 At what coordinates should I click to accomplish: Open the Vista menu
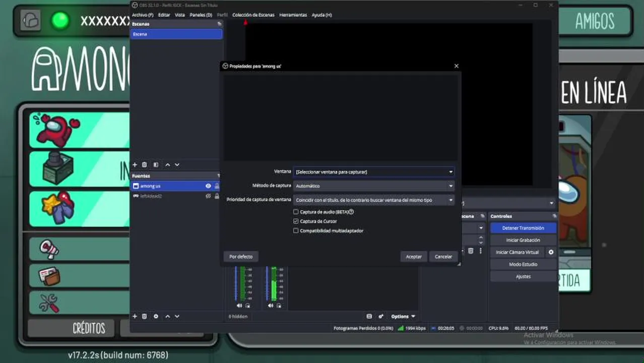coord(179,15)
